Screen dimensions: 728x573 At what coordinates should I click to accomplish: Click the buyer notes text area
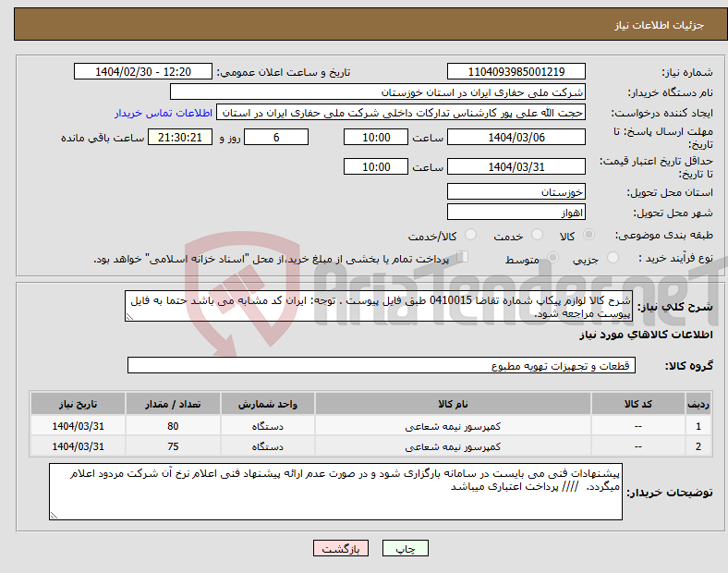(335, 492)
